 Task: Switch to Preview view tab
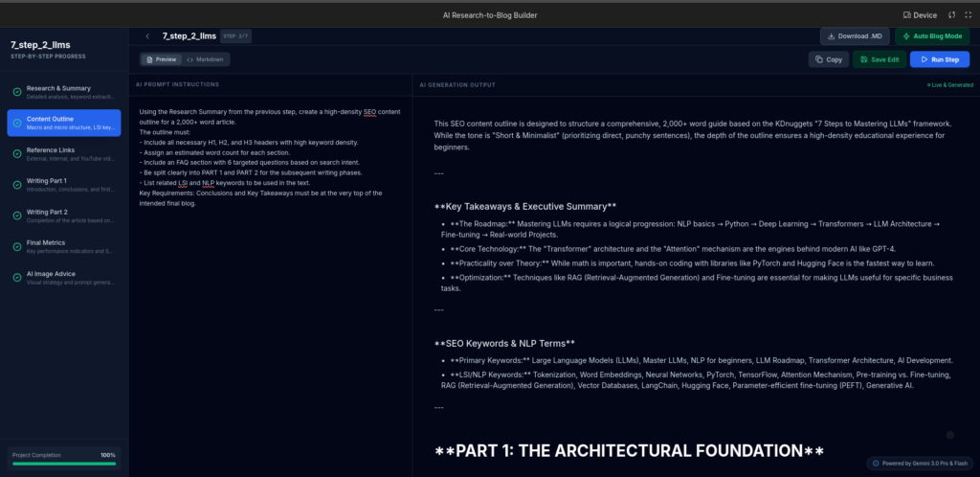pyautogui.click(x=161, y=59)
